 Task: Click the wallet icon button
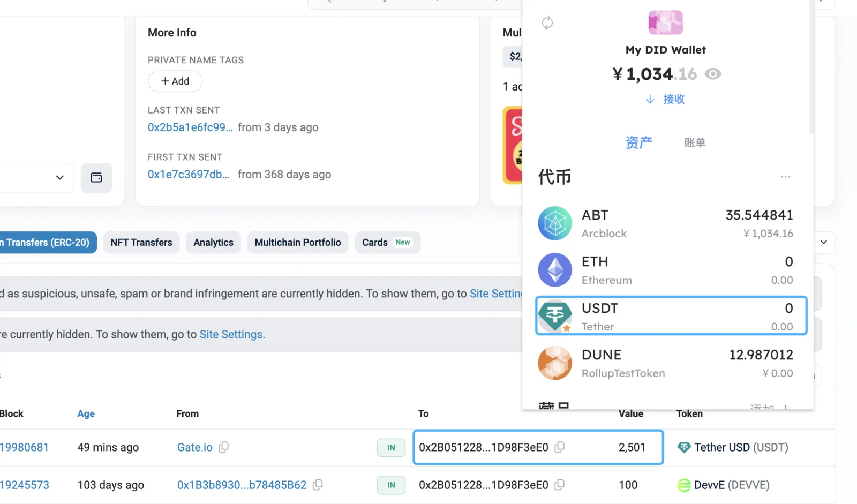(x=96, y=178)
